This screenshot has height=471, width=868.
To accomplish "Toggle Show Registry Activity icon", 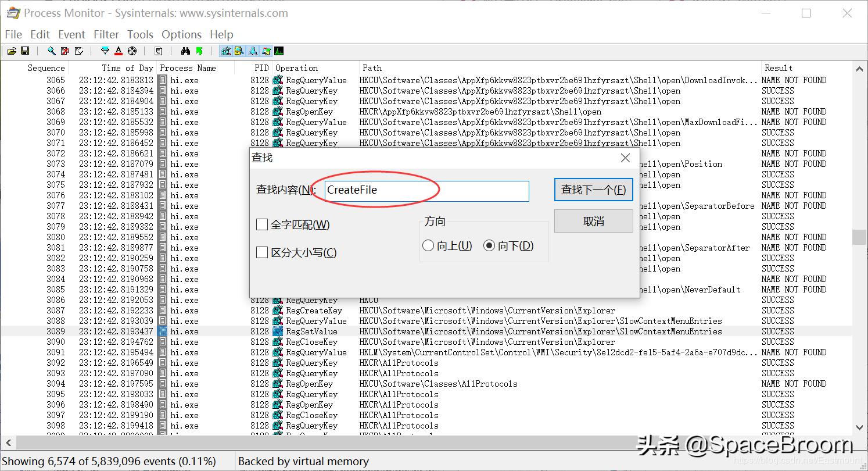I will tap(225, 51).
